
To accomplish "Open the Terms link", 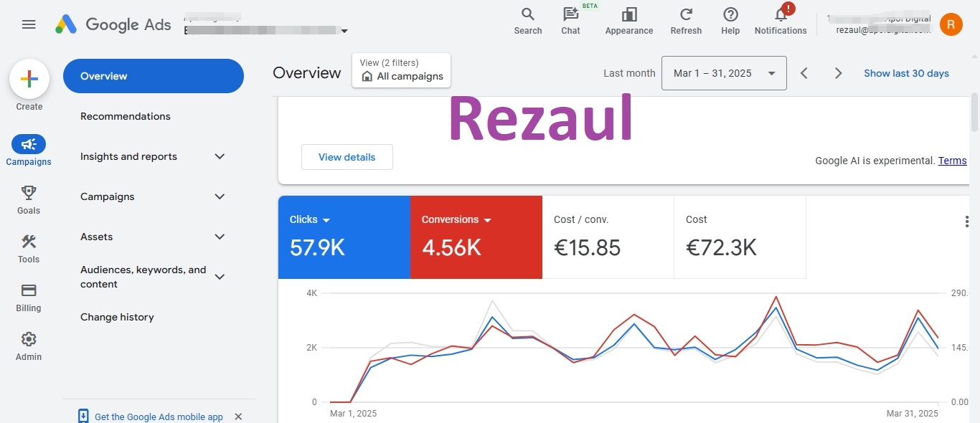I will (x=953, y=161).
